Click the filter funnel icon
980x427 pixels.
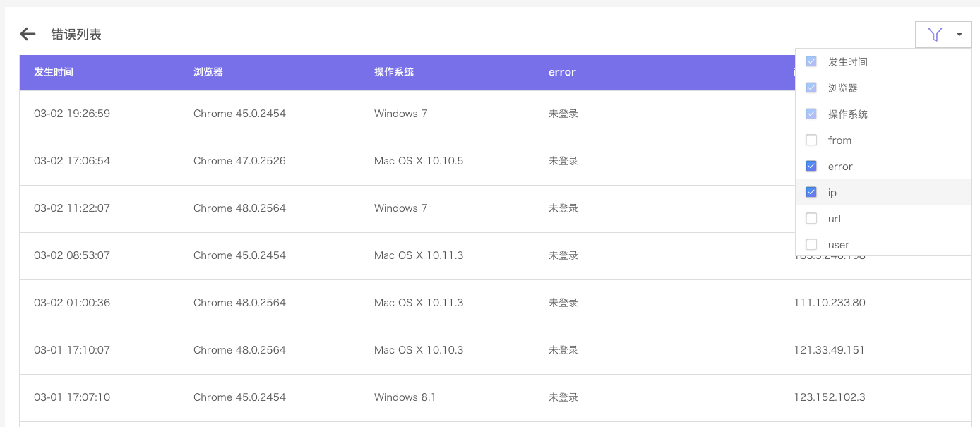(x=935, y=35)
